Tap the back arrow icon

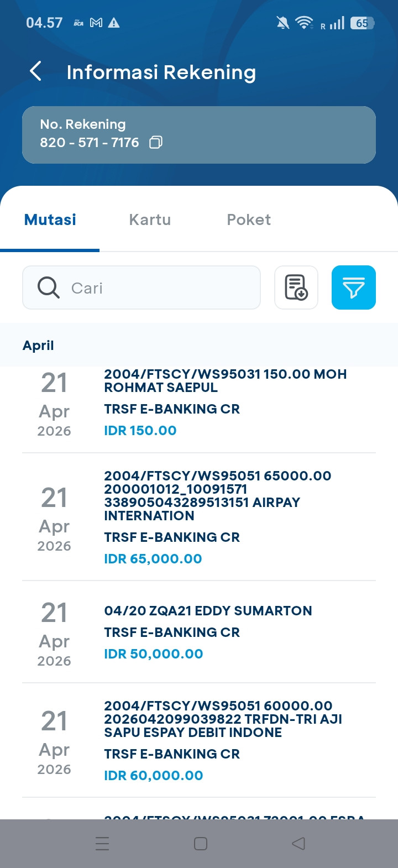point(35,71)
